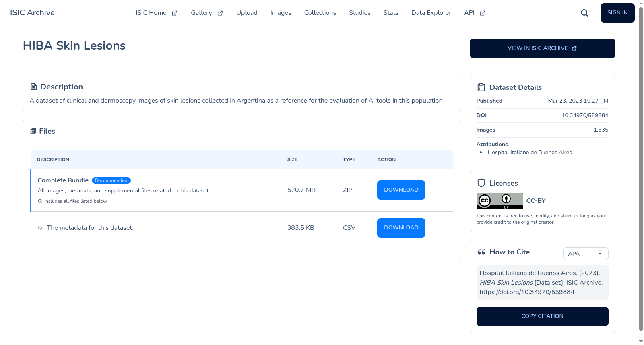Click the info icon beside 'Includes all files'
The width and height of the screenshot is (644, 345).
click(40, 201)
